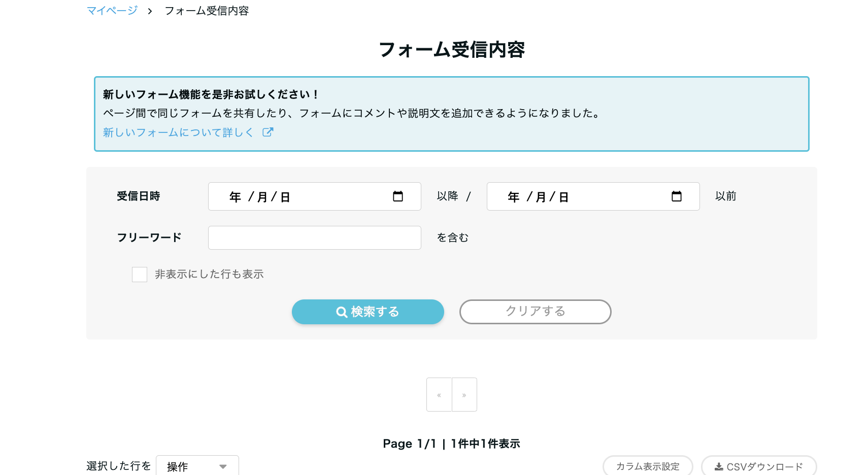The image size is (868, 475).
Task: Open the 新しいフォームについて詳しく link
Action: click(178, 132)
